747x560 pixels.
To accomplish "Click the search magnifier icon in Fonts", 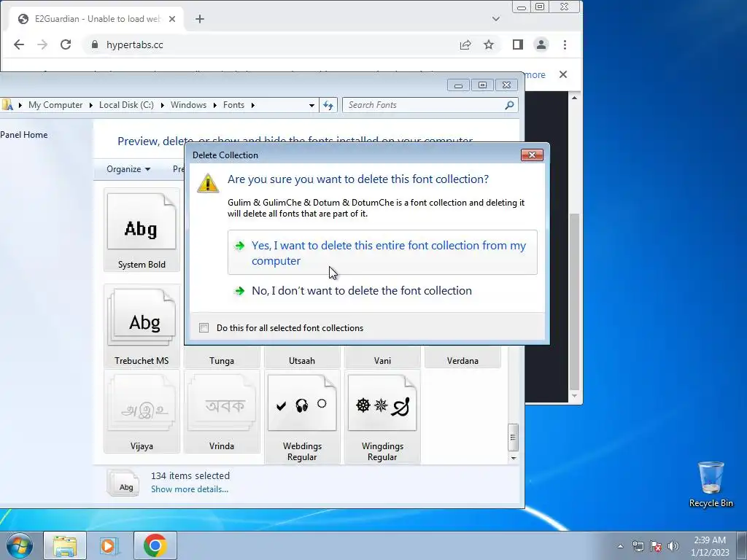I will [509, 105].
